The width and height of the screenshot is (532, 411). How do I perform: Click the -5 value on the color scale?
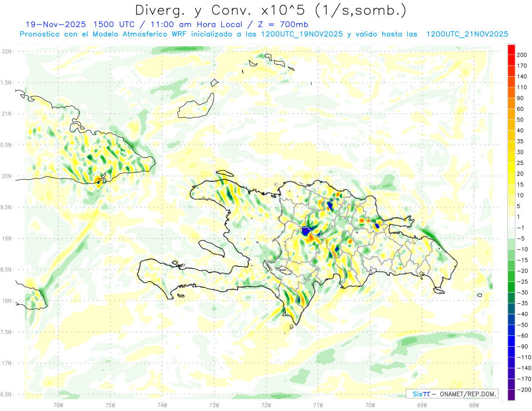(x=521, y=239)
